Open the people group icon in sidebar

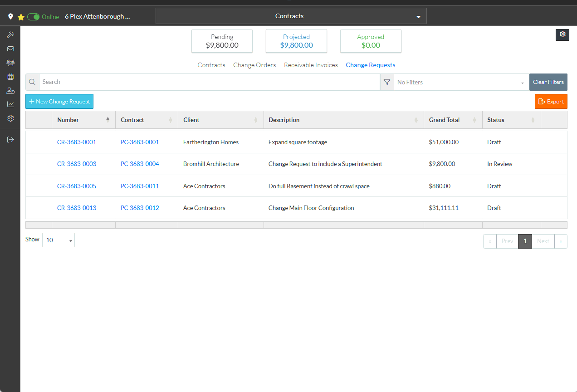(10, 63)
